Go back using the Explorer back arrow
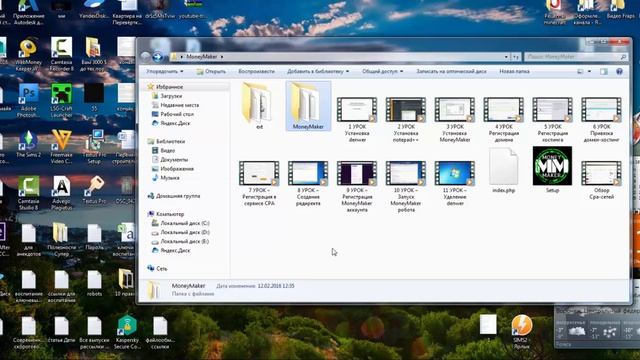Viewport: 640px width, 360px height. [x=145, y=56]
